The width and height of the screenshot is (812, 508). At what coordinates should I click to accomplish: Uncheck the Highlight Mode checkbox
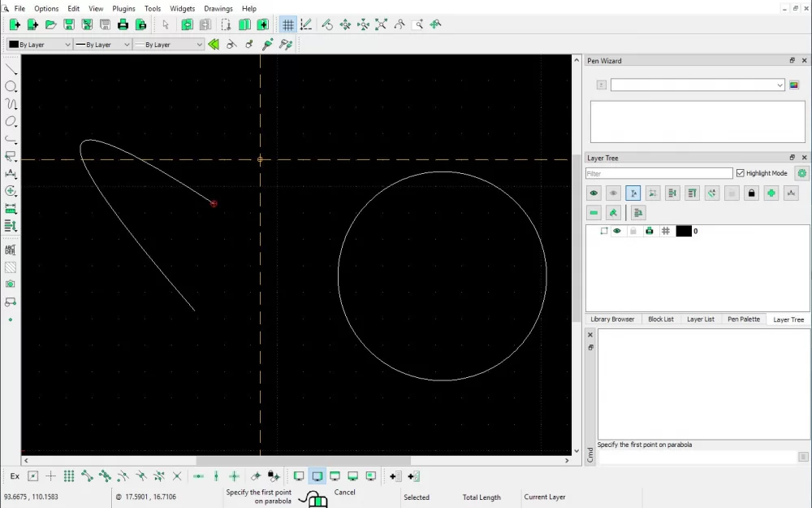(x=741, y=172)
